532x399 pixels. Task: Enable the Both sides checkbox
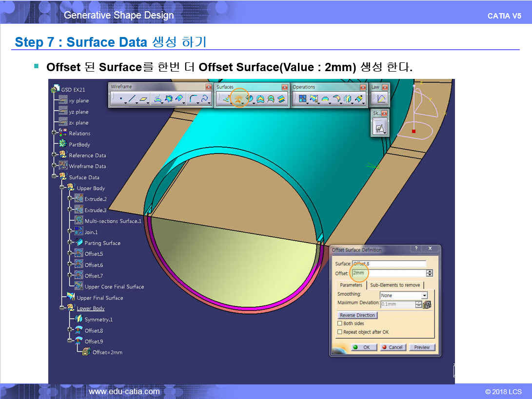point(340,323)
